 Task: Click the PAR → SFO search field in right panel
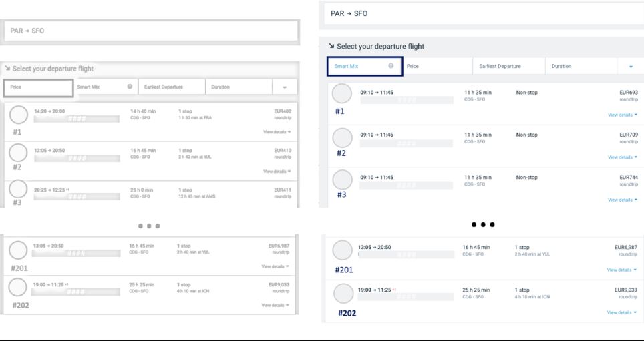click(484, 13)
